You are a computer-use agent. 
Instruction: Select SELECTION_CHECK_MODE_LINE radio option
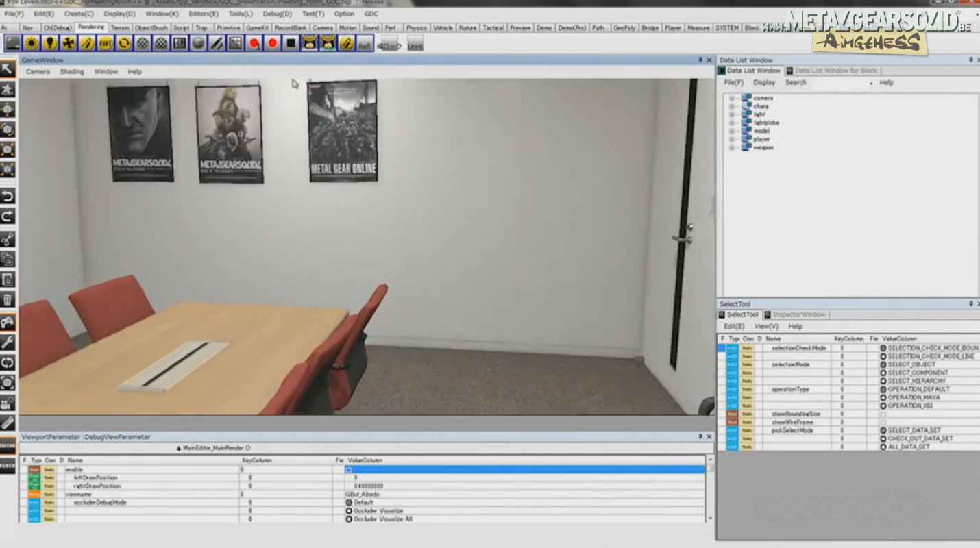click(883, 356)
